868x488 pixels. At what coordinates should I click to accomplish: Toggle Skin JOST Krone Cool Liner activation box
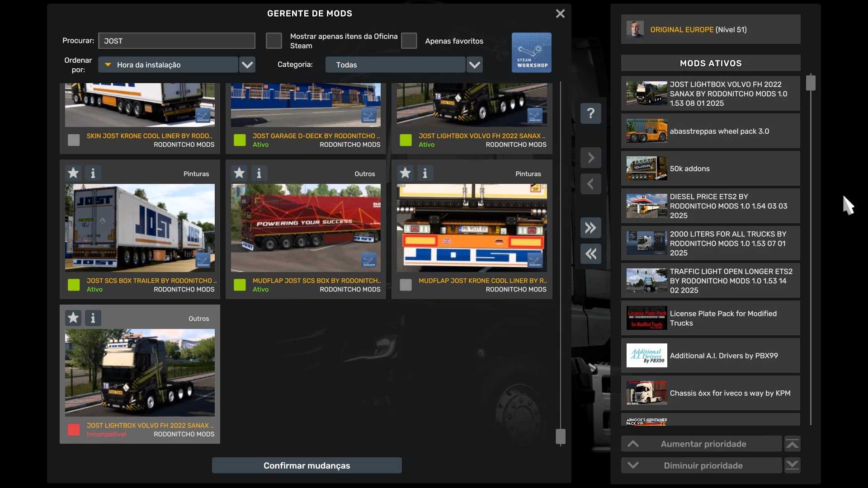(x=74, y=140)
